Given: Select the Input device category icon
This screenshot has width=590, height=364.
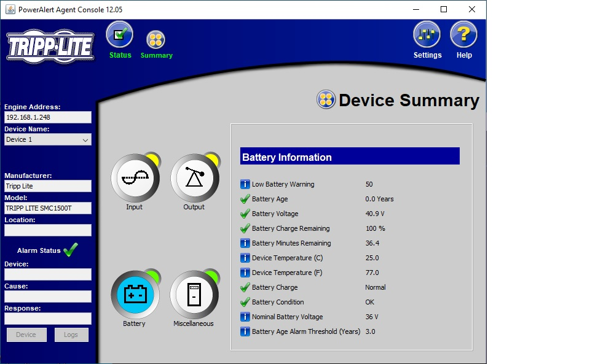Looking at the screenshot, I should (x=135, y=177).
